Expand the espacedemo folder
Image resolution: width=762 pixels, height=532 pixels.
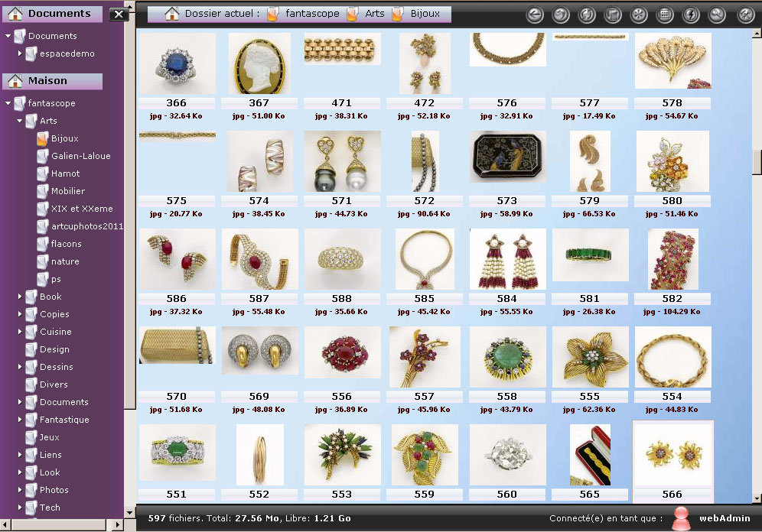(x=20, y=54)
